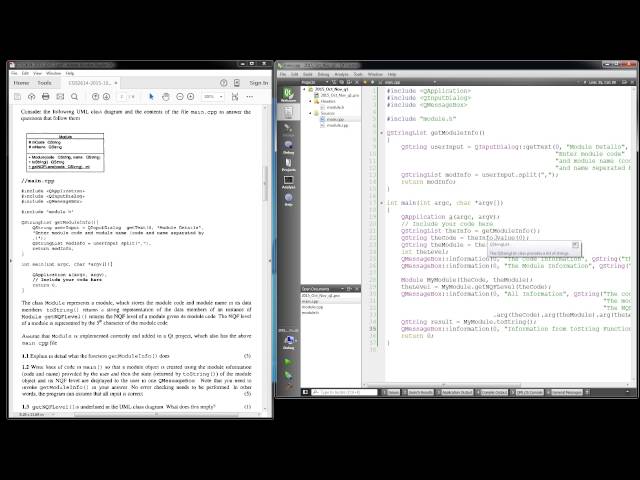The height and width of the screenshot is (480, 640).
Task: Open the Debug mode in Qt Creator sidebar
Action: point(288,147)
